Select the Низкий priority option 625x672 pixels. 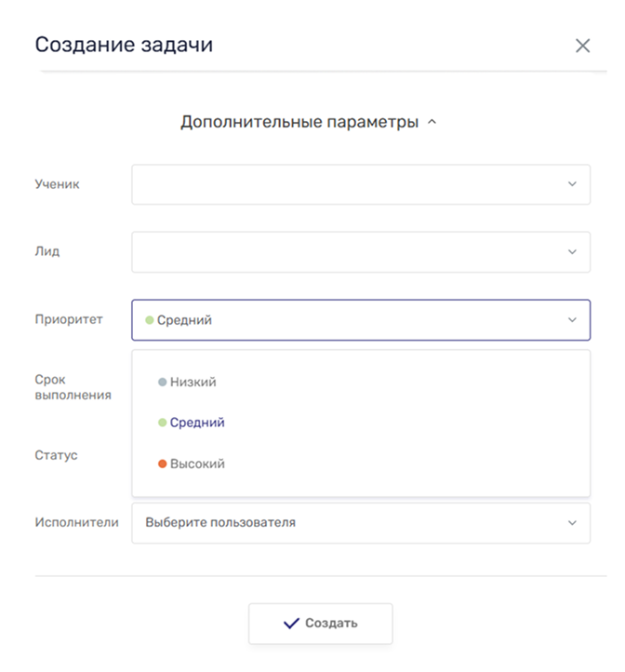[193, 382]
